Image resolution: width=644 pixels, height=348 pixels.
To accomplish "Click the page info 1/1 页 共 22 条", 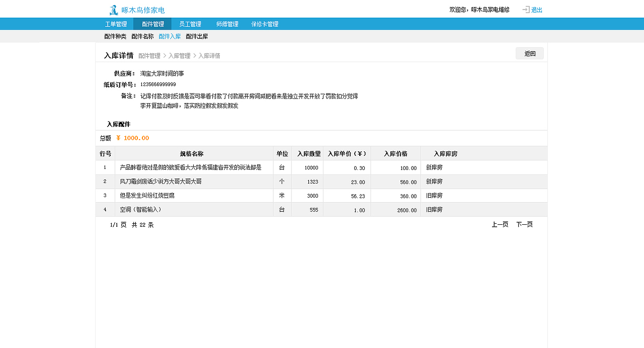I will (x=132, y=225).
